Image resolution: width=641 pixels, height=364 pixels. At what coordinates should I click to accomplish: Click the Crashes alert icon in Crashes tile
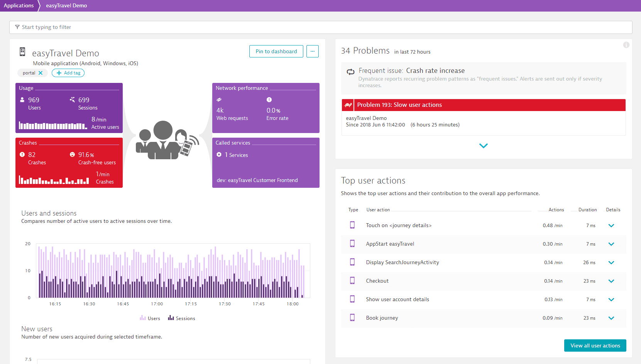[x=22, y=154]
